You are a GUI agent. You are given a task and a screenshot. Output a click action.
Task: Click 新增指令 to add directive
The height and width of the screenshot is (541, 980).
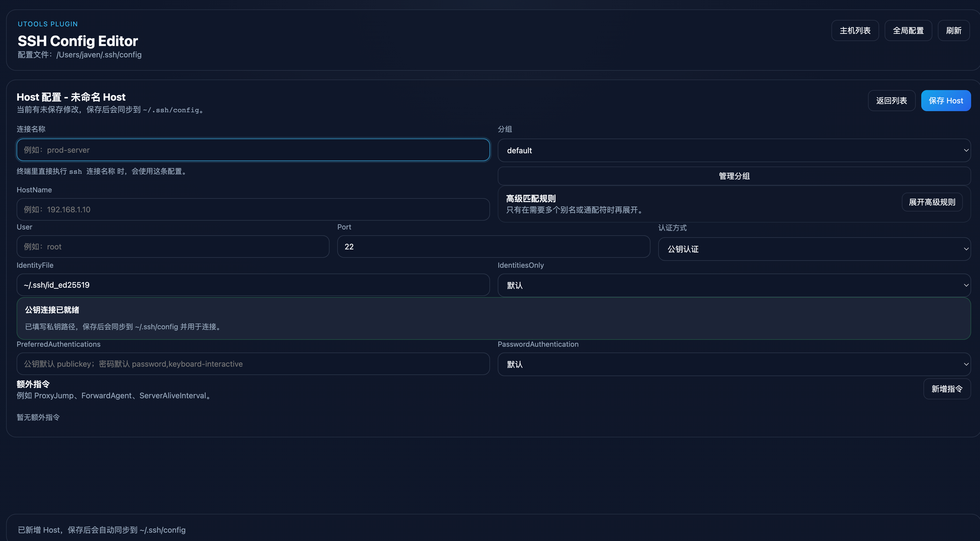pyautogui.click(x=946, y=389)
